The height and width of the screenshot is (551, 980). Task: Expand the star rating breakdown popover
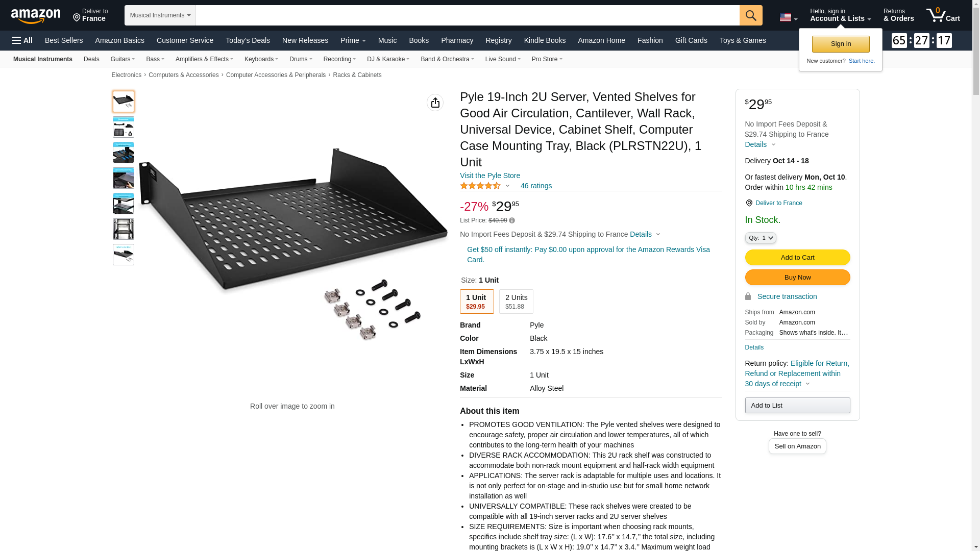[x=507, y=186]
